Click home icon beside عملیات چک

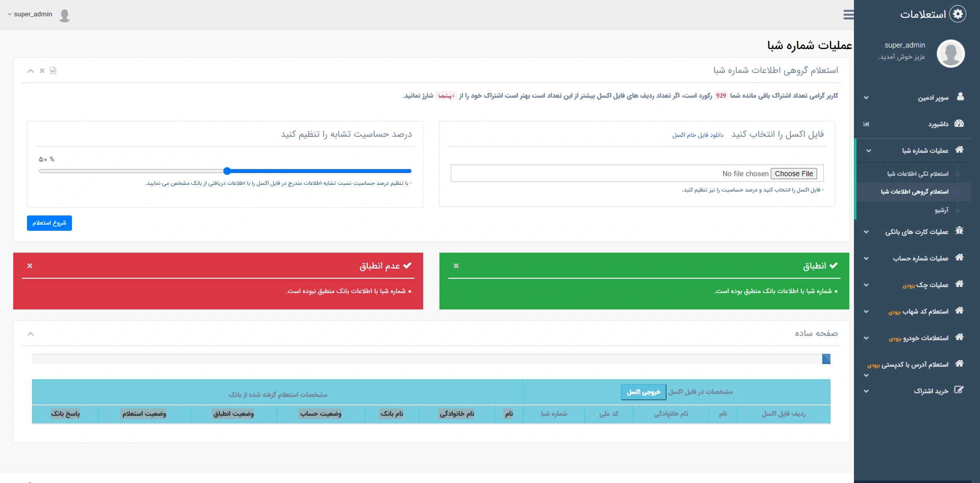tap(960, 284)
